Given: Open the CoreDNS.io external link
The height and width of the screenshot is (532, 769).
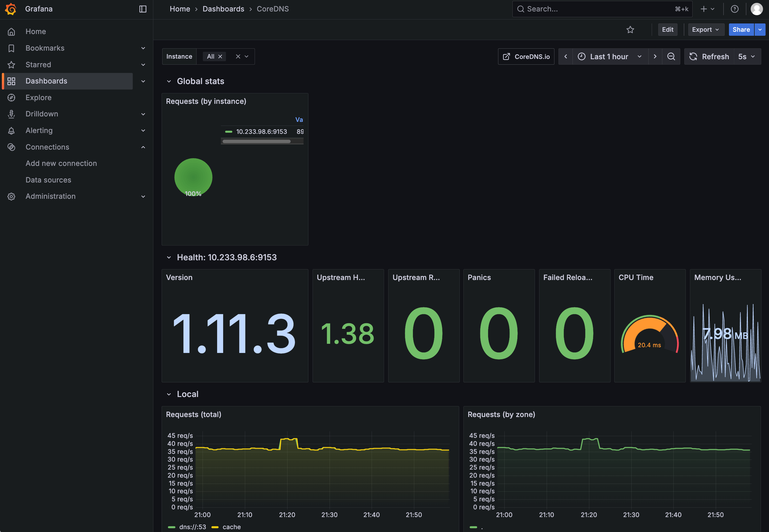Looking at the screenshot, I should pos(526,56).
